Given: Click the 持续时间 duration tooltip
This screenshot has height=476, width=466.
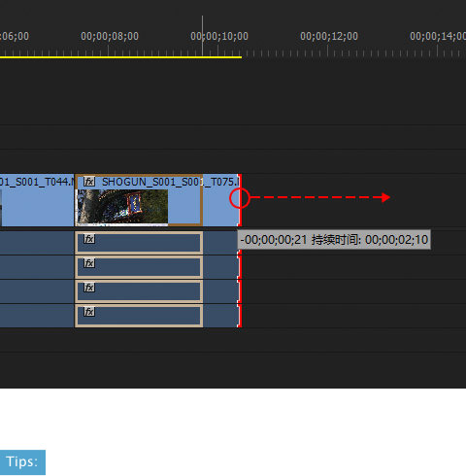Looking at the screenshot, I should tap(334, 240).
